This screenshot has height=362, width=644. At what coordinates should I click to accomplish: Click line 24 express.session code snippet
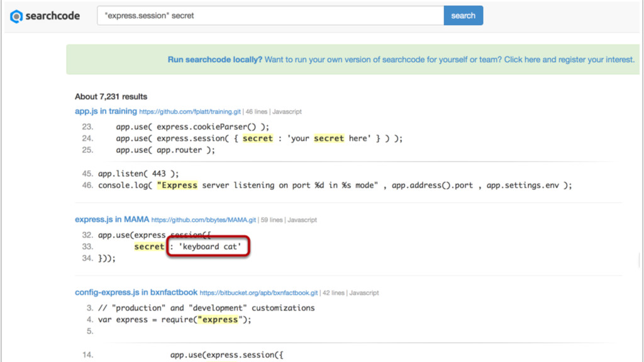259,138
